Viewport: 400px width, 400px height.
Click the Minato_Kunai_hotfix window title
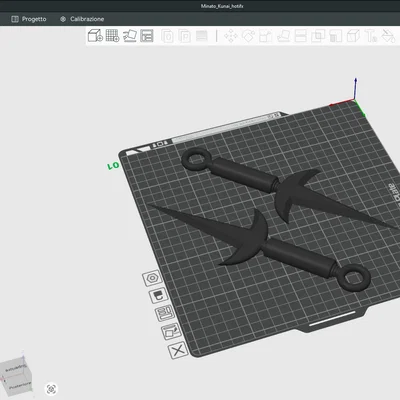pyautogui.click(x=222, y=6)
